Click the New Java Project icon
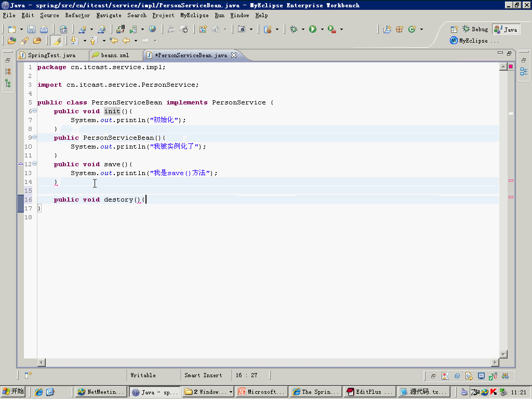 pyautogui.click(x=387, y=30)
